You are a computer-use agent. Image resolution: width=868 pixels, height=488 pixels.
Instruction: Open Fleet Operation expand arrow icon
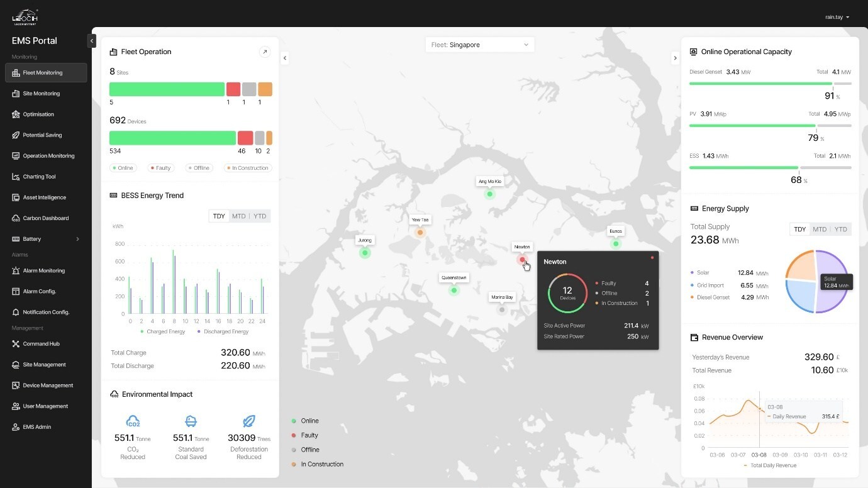[265, 52]
